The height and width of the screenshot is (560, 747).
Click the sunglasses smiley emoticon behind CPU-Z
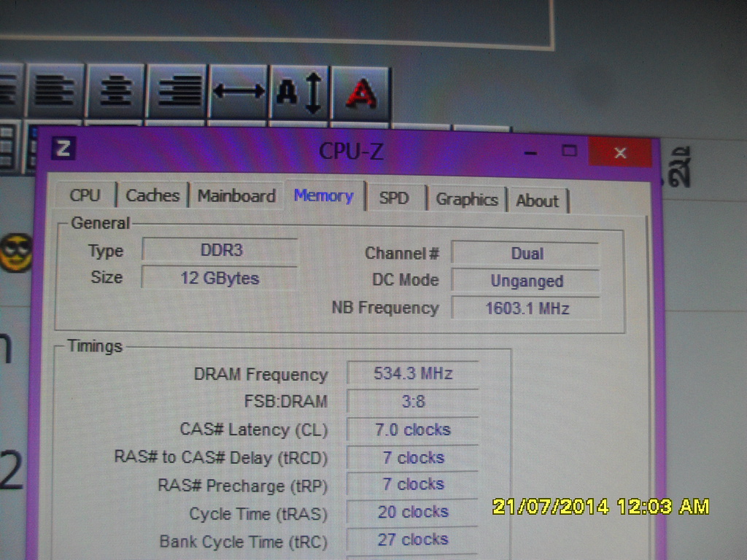click(x=17, y=252)
